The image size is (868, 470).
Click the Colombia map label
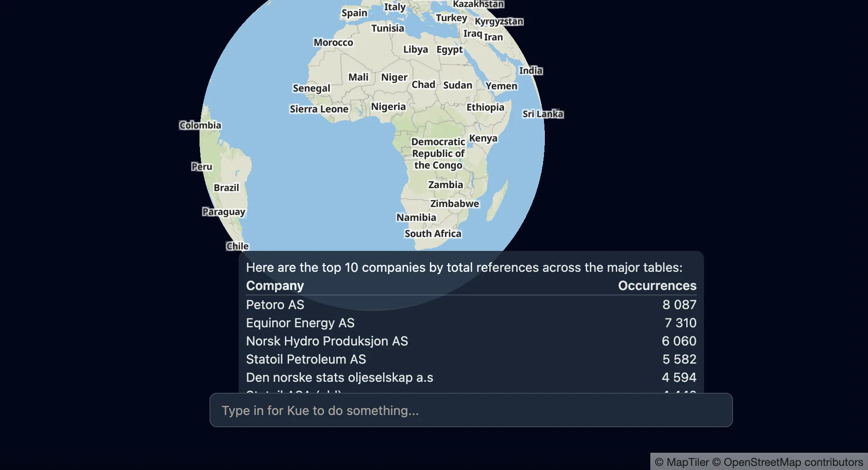point(200,125)
